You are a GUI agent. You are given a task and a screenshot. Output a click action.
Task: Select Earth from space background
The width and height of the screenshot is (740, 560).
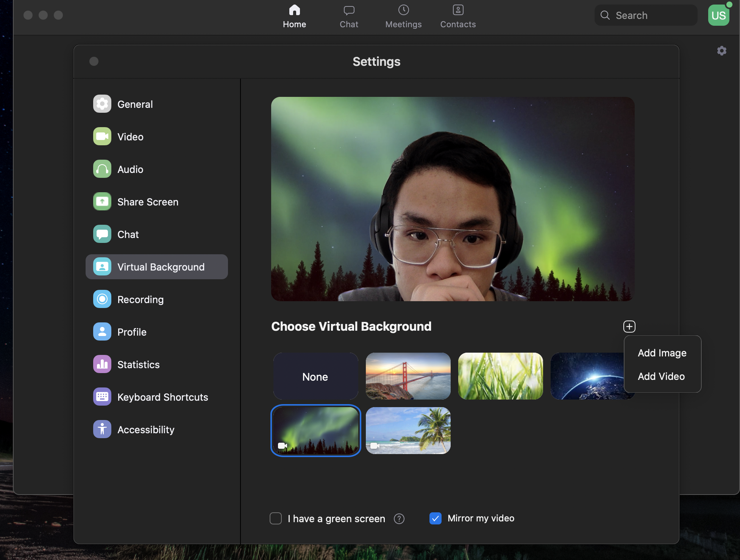tap(587, 376)
